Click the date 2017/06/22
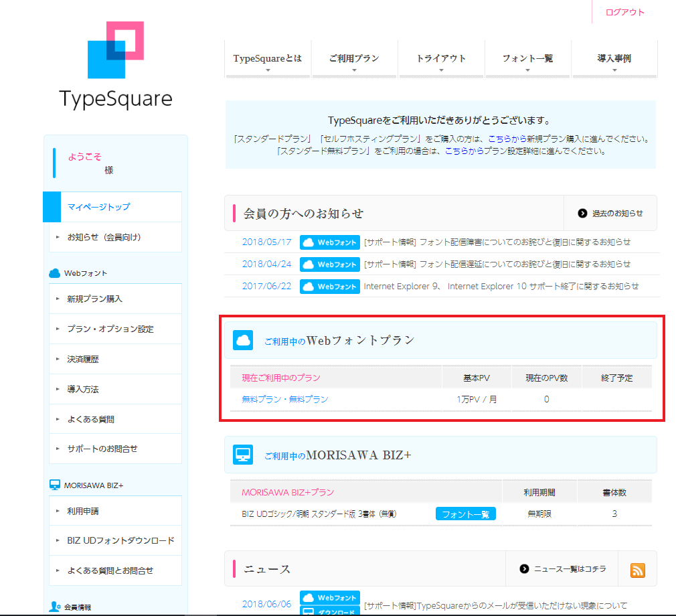 (x=266, y=286)
